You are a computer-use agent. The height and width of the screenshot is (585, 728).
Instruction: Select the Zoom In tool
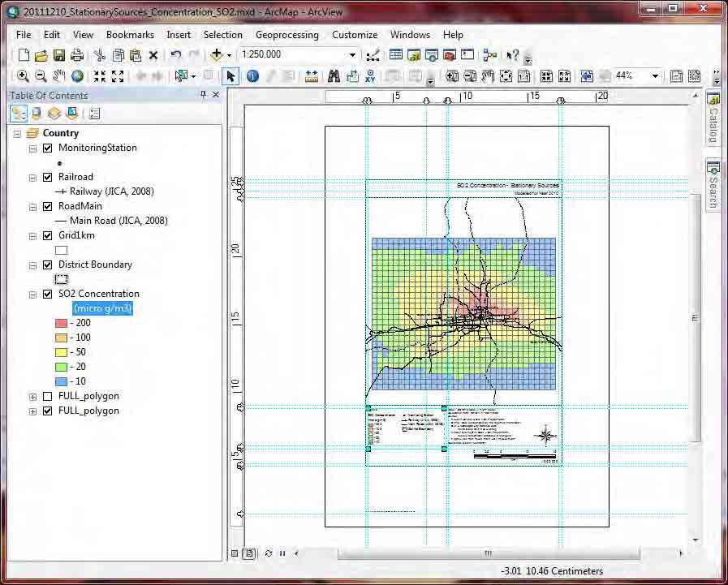pyautogui.click(x=22, y=76)
